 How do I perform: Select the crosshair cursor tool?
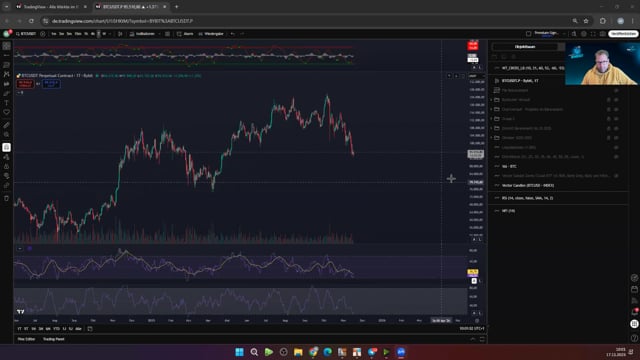click(x=7, y=46)
